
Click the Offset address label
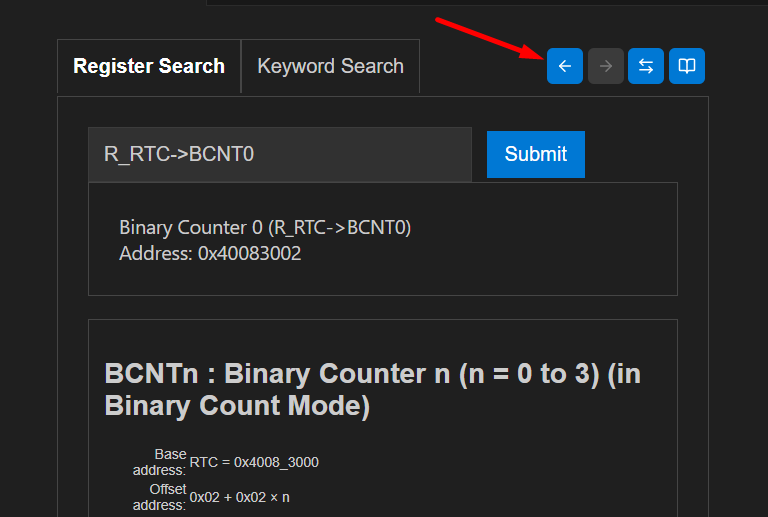(x=158, y=496)
